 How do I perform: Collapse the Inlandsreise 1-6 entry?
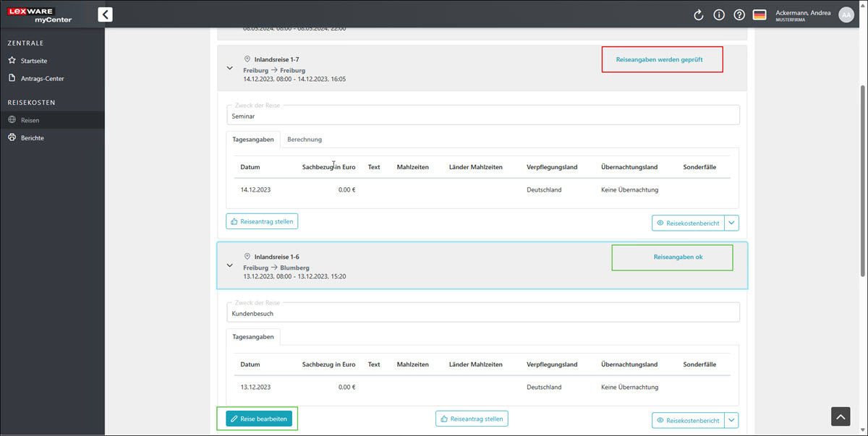click(x=230, y=265)
